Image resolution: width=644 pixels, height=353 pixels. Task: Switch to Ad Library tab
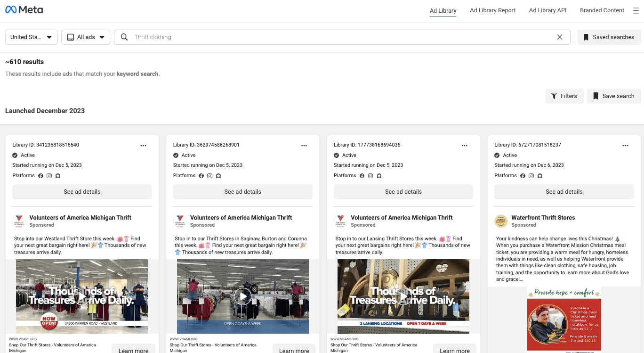(443, 10)
